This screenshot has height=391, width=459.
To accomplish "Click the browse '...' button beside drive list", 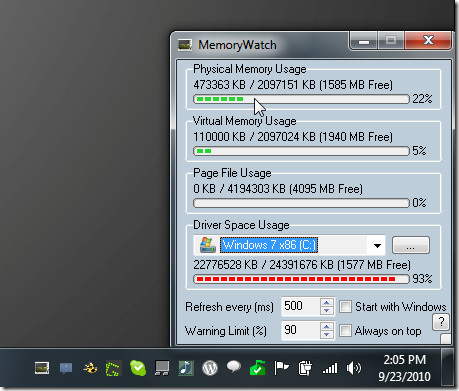I will pyautogui.click(x=411, y=245).
